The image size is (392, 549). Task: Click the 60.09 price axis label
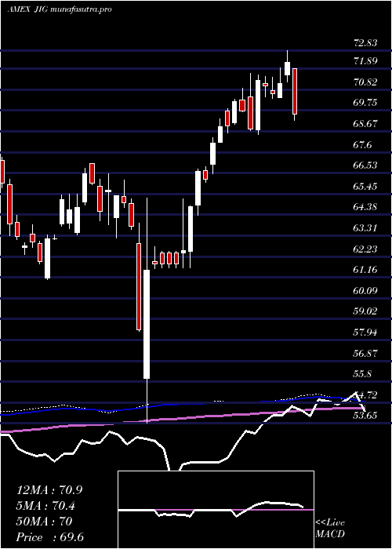(366, 291)
